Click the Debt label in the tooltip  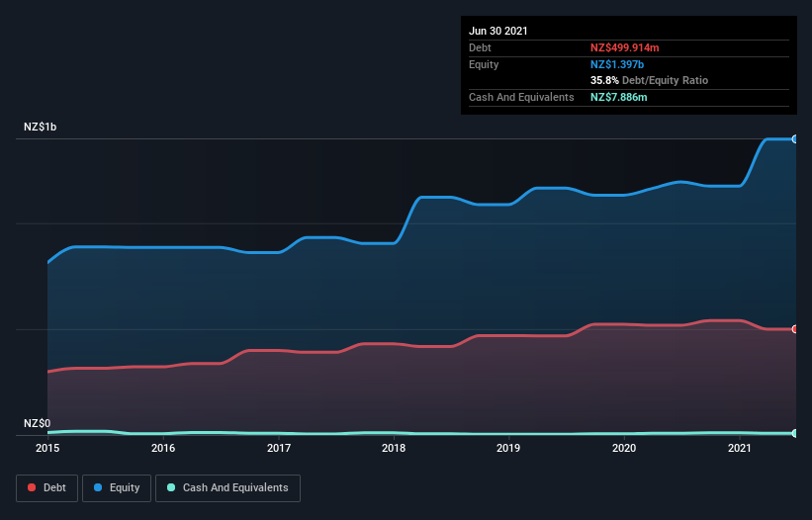480,47
